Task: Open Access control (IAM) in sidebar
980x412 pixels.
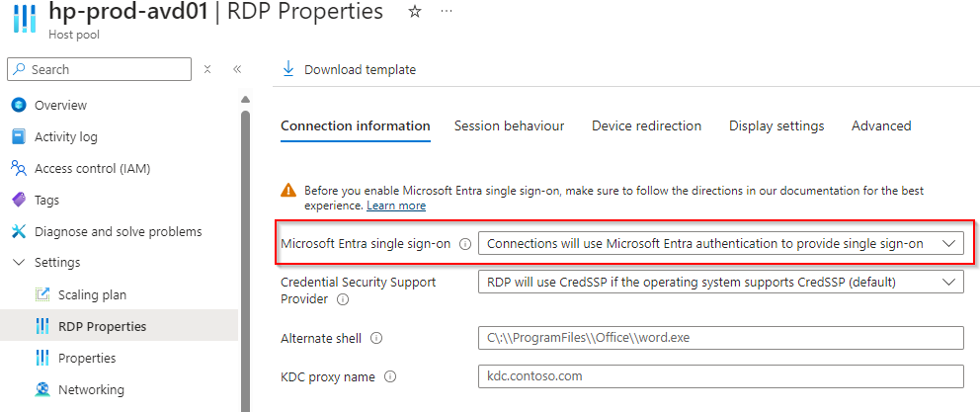Action: click(92, 168)
